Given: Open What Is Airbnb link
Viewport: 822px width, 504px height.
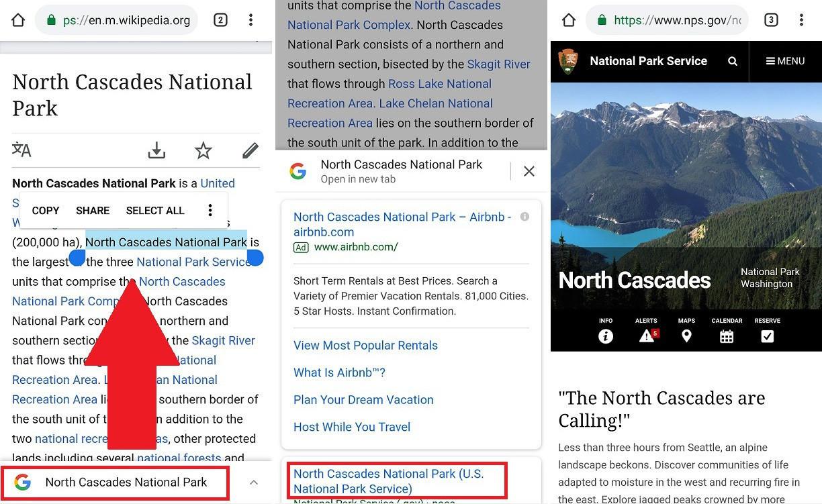Looking at the screenshot, I should [339, 372].
